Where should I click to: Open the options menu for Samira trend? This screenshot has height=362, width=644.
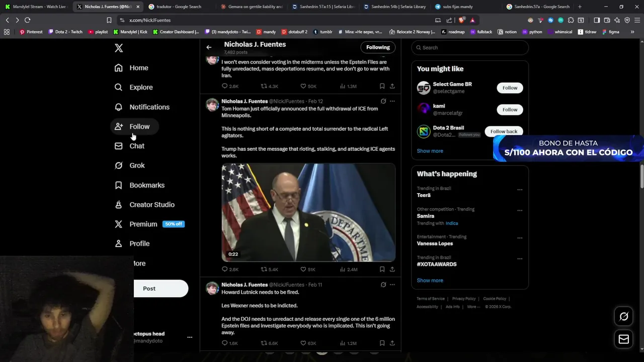point(520,211)
